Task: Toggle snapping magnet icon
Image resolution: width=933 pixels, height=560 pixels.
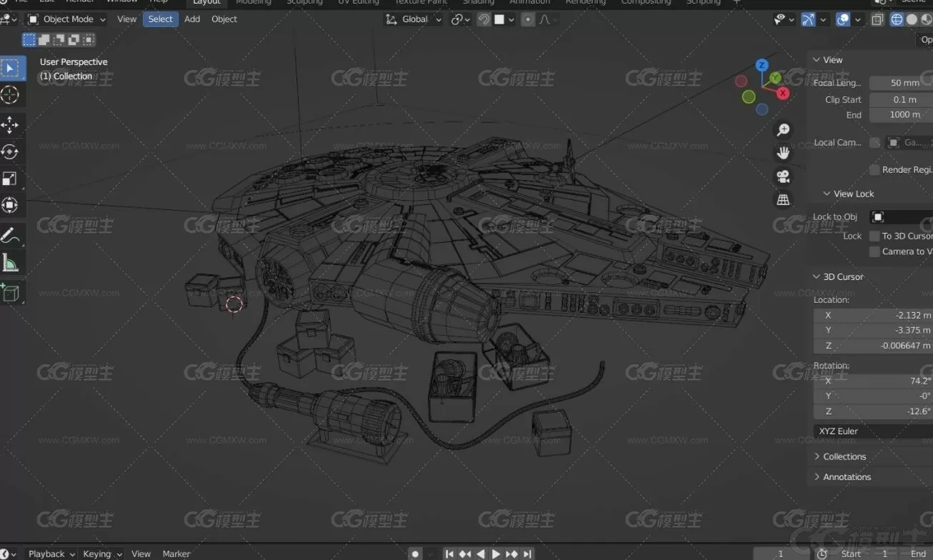Action: click(484, 20)
